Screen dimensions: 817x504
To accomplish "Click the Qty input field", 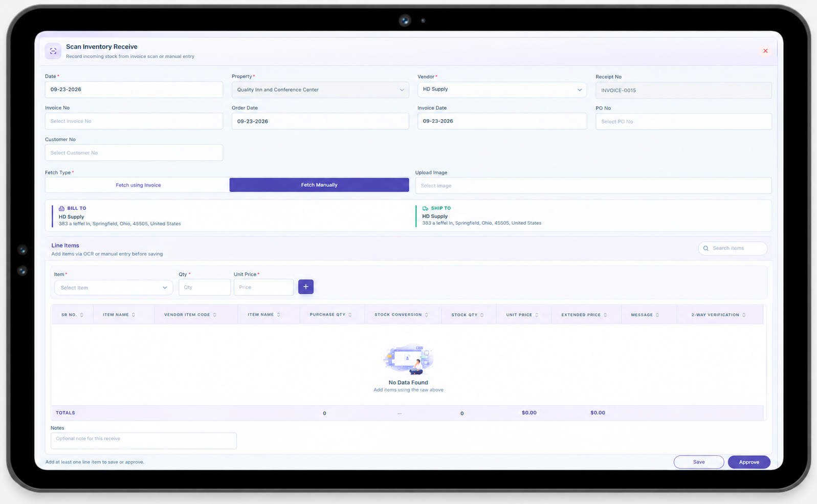I will [205, 287].
